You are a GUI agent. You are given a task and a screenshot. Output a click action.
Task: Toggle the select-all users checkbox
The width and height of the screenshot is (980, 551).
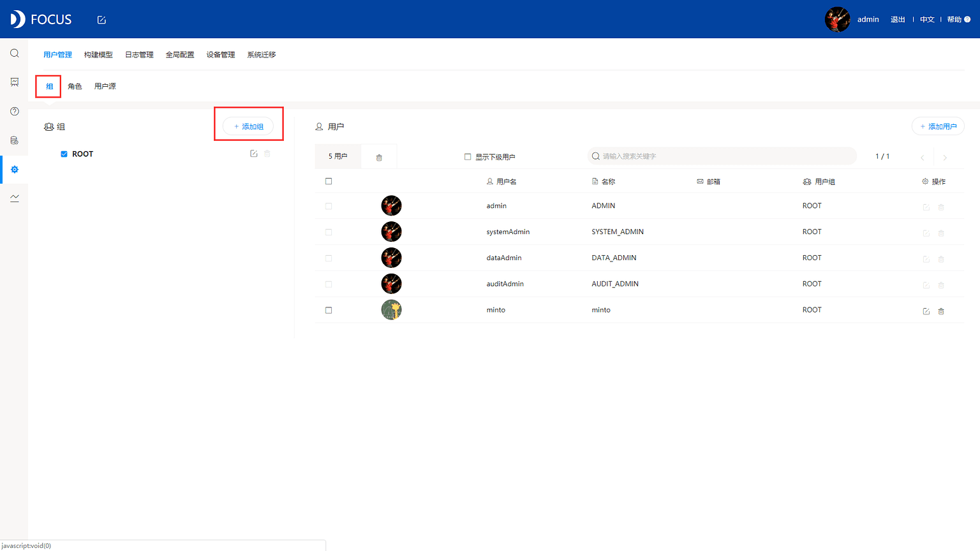click(x=329, y=181)
